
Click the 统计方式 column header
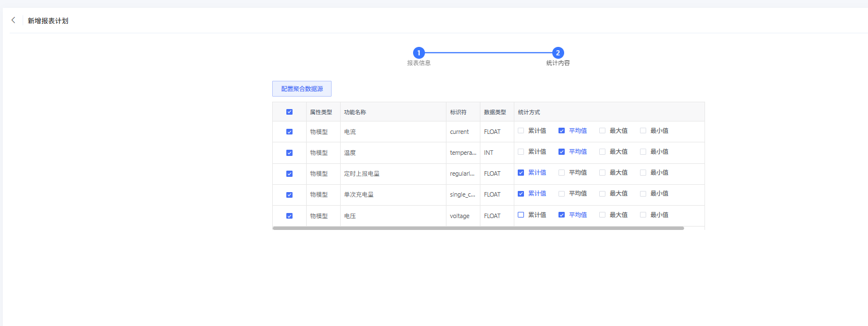click(529, 112)
